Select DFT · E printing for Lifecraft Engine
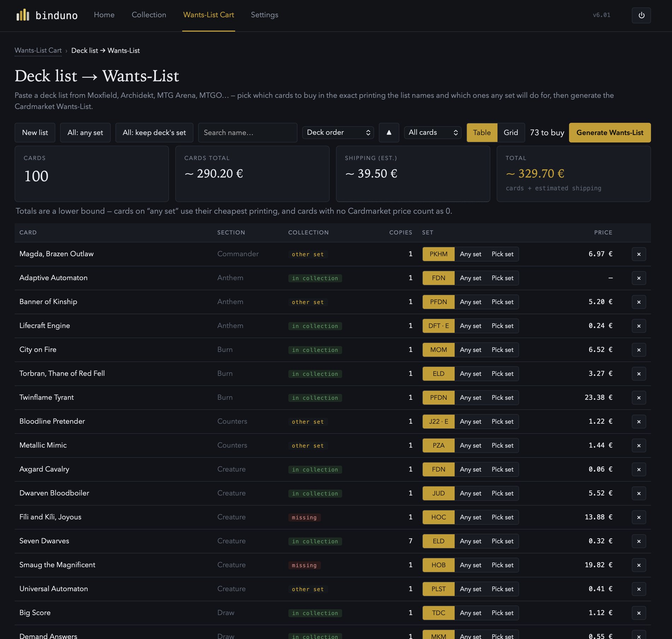The height and width of the screenshot is (639, 672). (x=439, y=326)
